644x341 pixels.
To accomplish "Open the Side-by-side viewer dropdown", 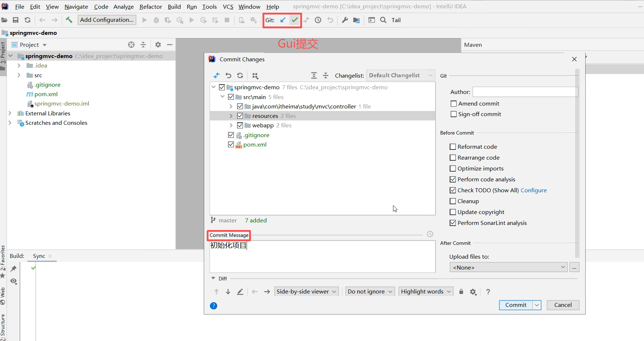I will [x=306, y=292].
